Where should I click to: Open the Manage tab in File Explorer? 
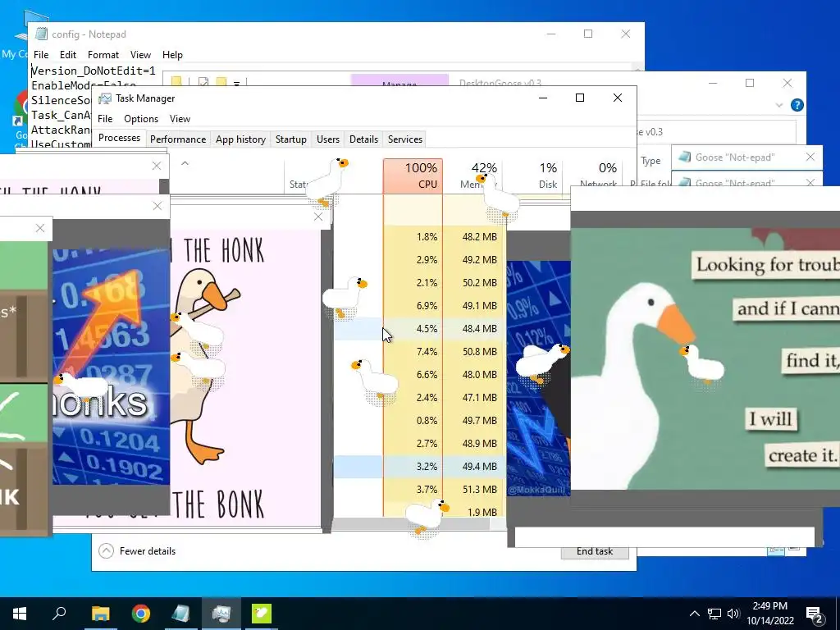tap(399, 81)
